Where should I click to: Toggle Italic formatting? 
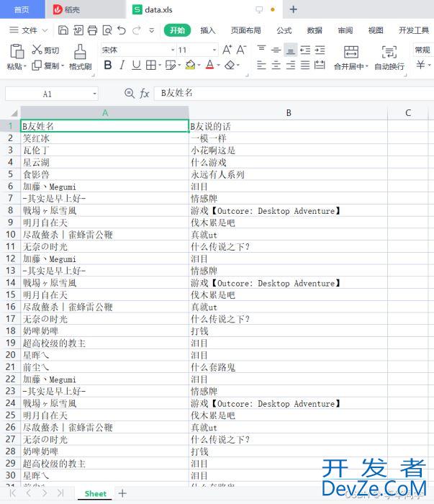(x=122, y=66)
